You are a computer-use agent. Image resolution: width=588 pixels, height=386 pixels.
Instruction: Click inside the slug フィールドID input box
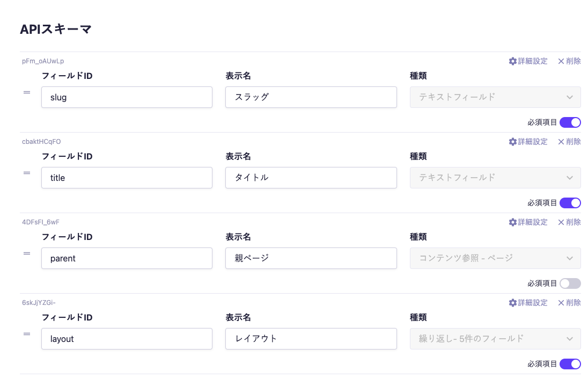pos(127,97)
